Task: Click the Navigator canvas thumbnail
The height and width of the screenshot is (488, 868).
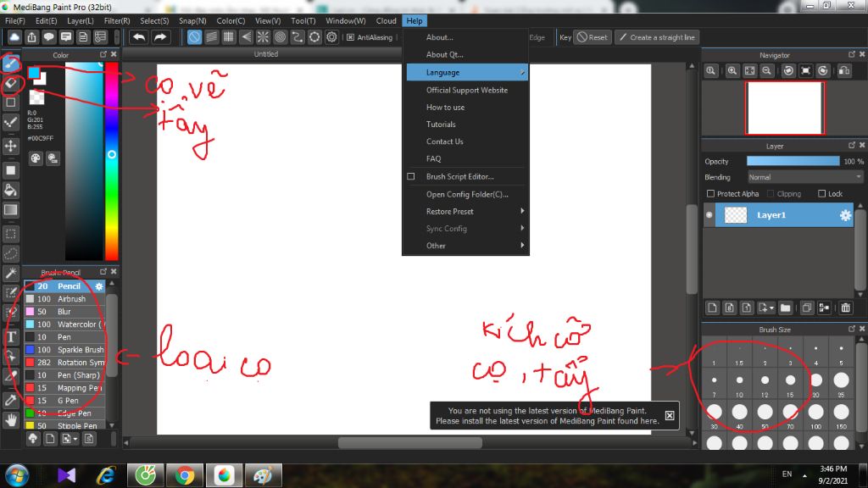Action: click(784, 108)
